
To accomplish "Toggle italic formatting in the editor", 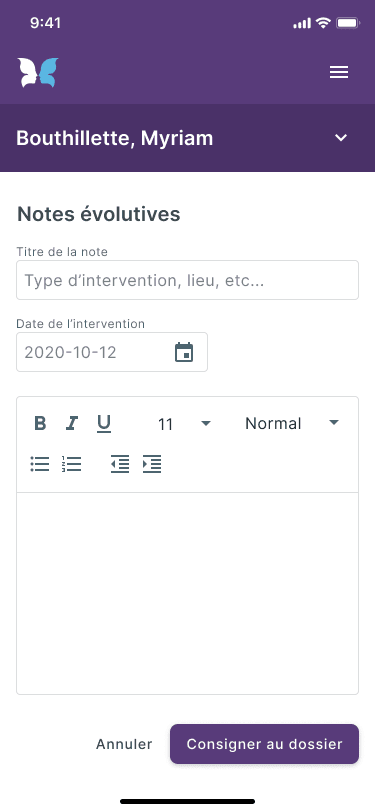I will coord(71,424).
